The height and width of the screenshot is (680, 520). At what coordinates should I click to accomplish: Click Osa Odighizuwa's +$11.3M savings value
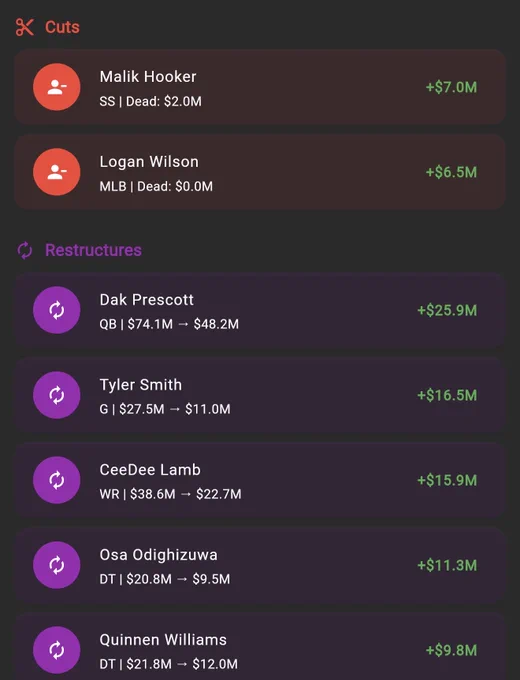tap(447, 565)
